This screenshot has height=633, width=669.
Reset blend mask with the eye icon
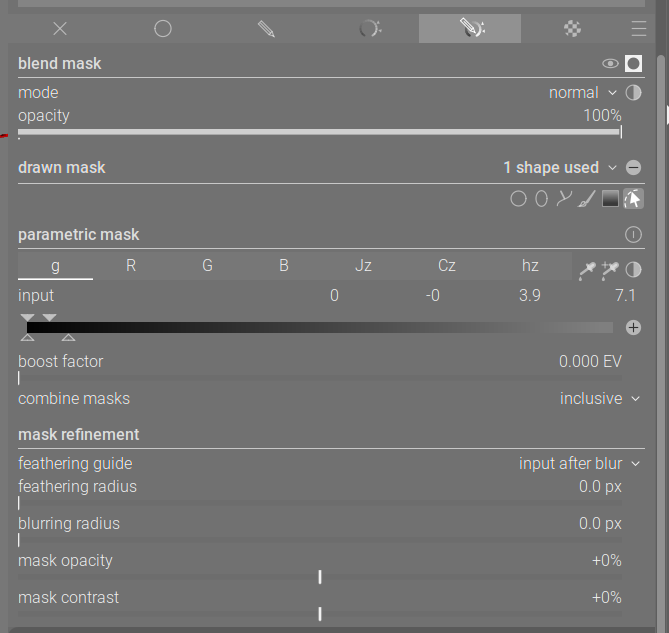point(610,64)
